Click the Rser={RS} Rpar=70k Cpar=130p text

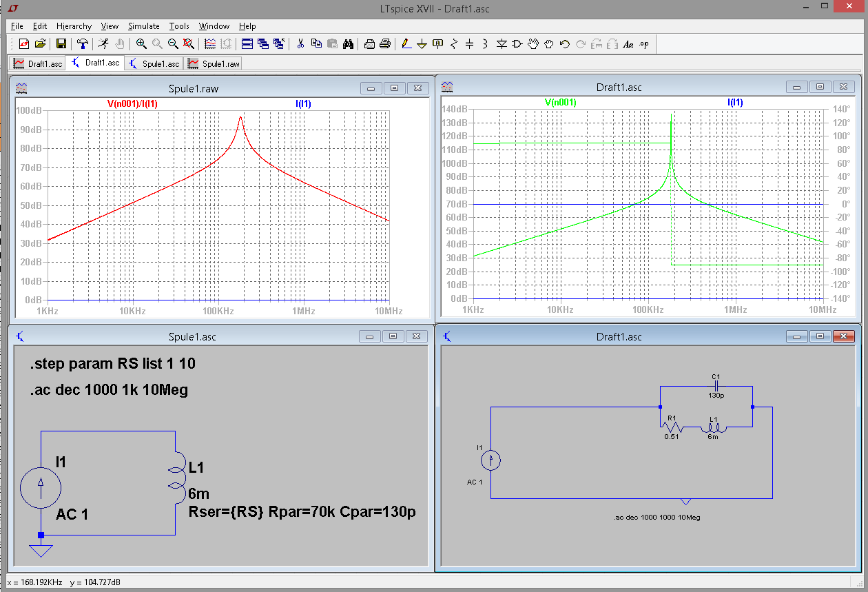pyautogui.click(x=302, y=512)
